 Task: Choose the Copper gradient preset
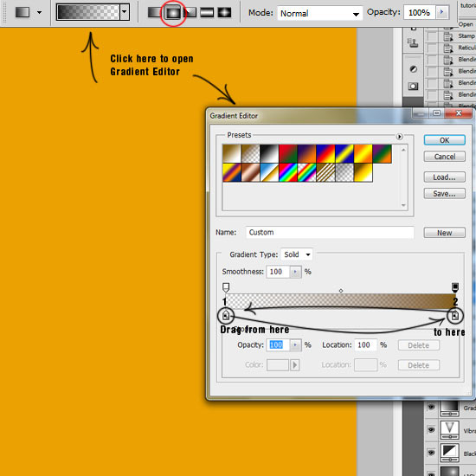coord(250,173)
